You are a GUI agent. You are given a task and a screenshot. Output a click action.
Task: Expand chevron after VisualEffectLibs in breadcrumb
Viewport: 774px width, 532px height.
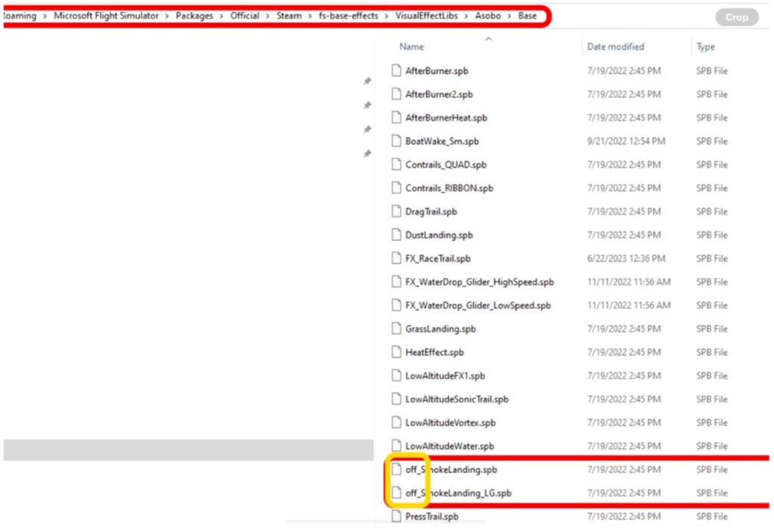point(466,17)
